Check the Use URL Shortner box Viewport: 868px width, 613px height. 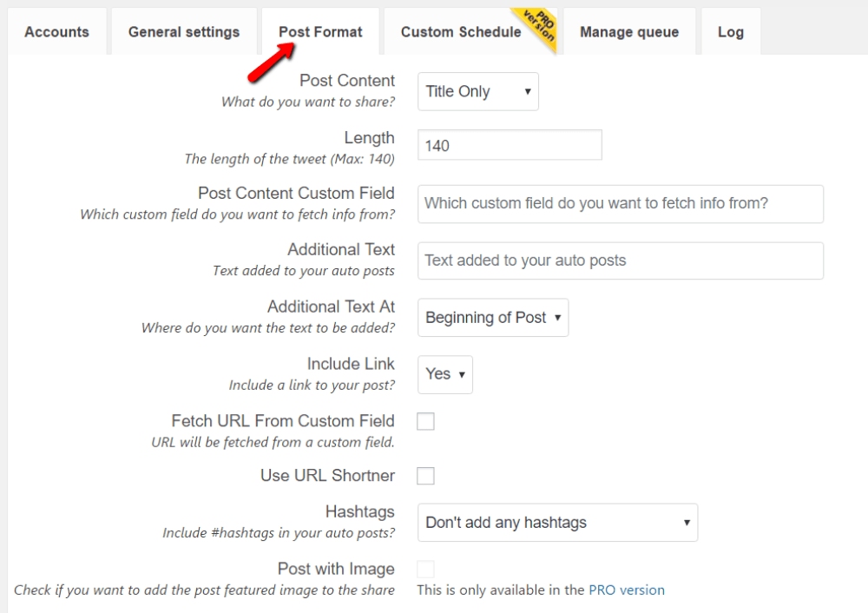coord(424,476)
